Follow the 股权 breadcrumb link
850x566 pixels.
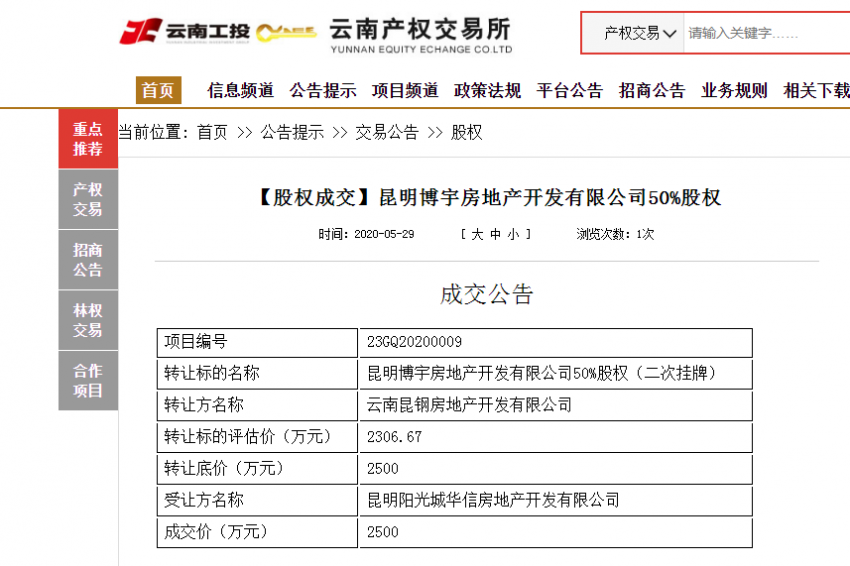467,132
